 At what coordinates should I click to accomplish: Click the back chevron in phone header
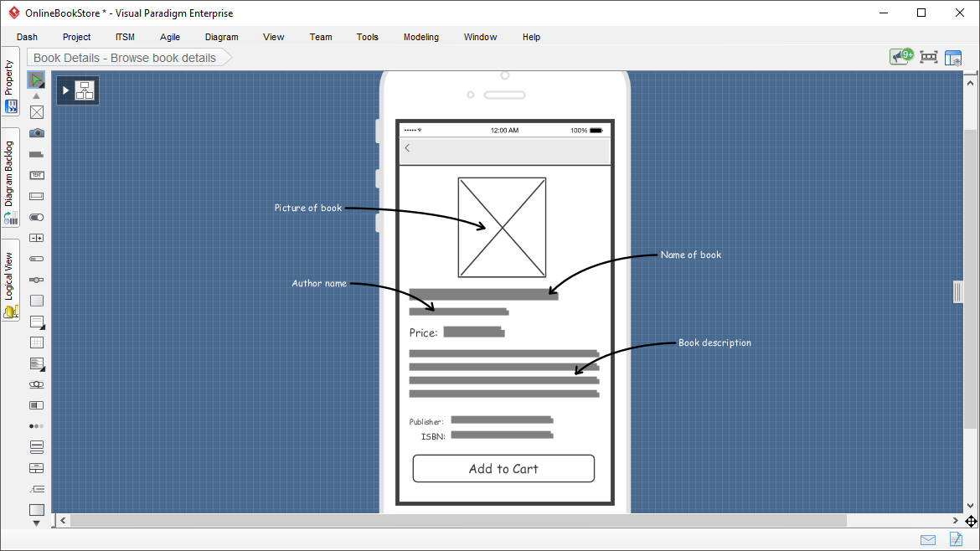408,148
